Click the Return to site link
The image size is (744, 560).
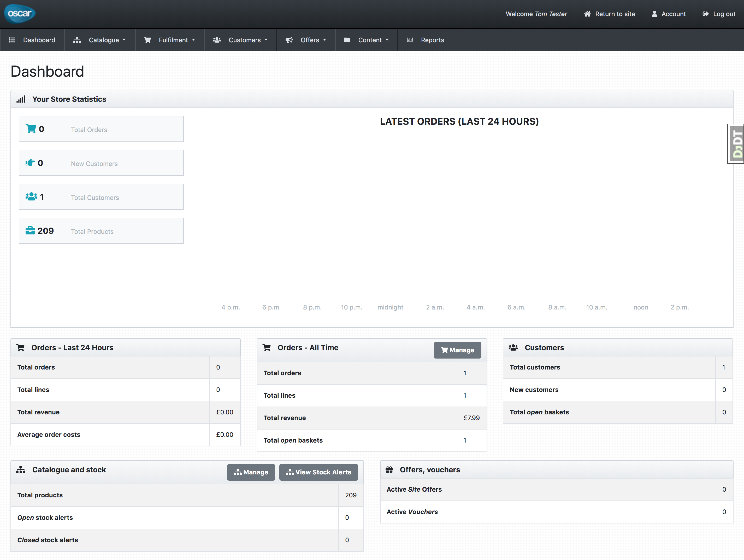610,14
